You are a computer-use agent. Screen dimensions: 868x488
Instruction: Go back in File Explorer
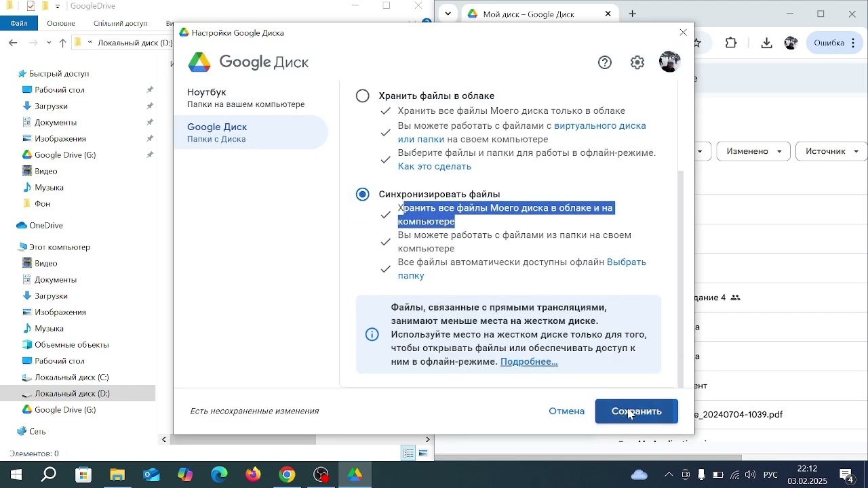(x=13, y=43)
